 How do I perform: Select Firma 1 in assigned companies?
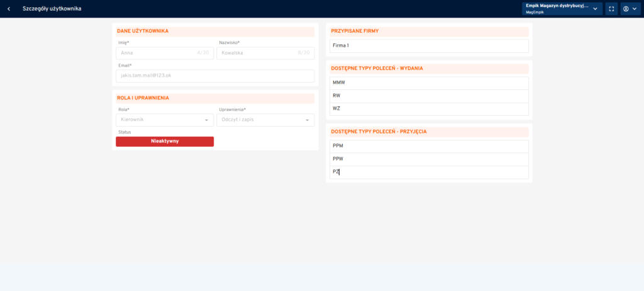coord(429,46)
